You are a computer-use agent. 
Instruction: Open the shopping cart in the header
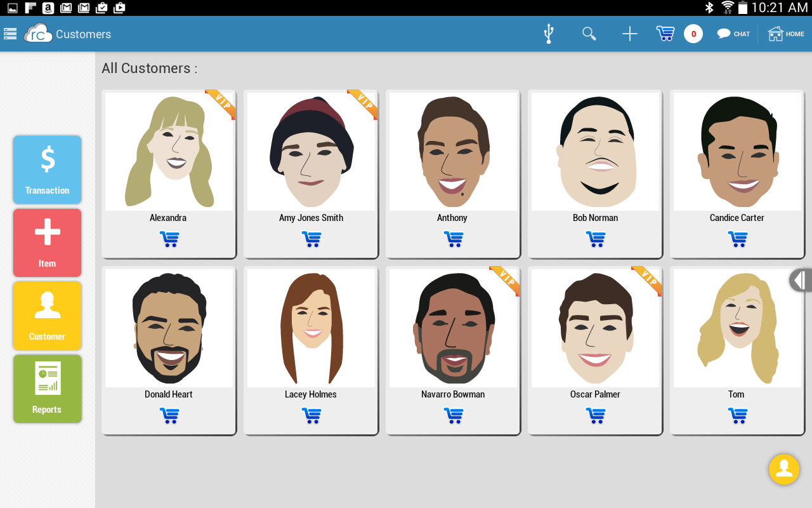point(665,34)
